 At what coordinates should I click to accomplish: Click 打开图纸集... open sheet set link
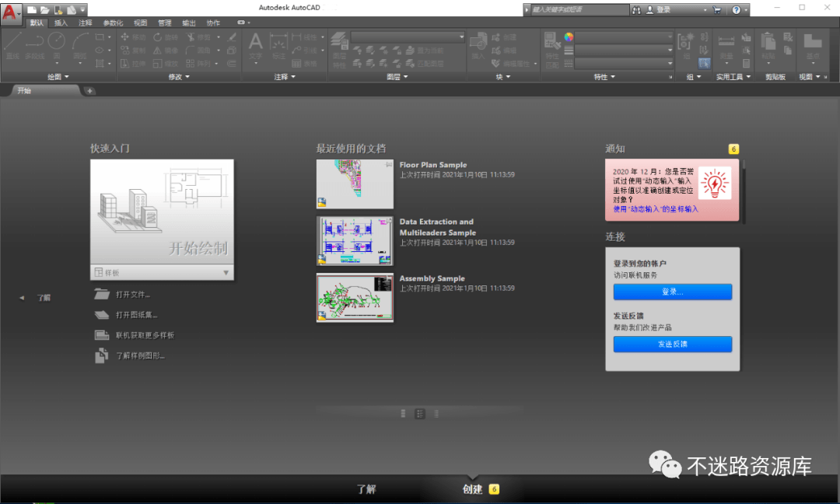point(137,315)
